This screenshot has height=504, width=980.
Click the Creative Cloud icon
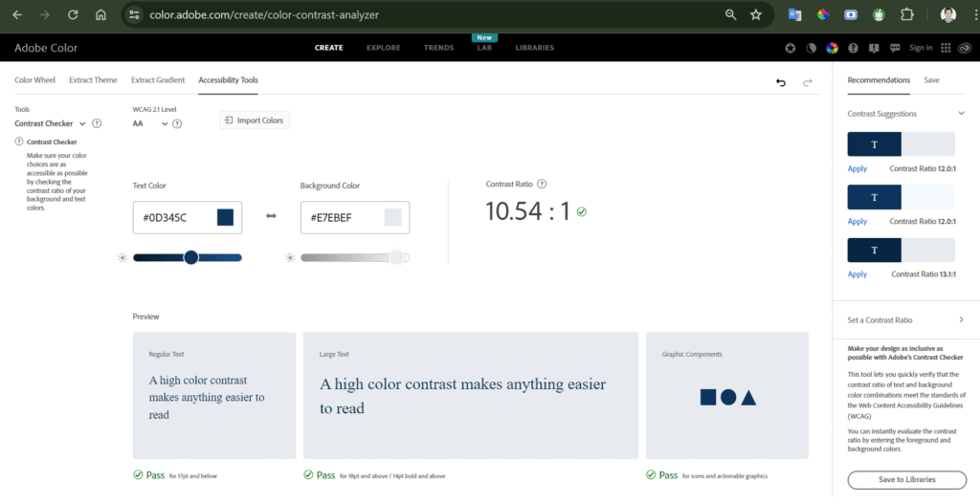coord(966,48)
